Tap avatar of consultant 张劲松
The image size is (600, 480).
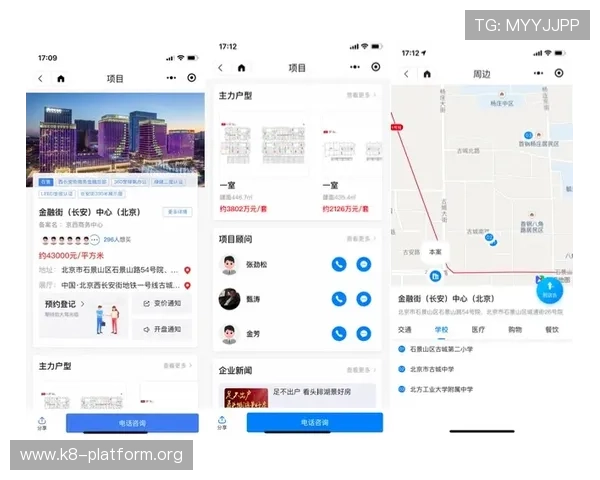(229, 264)
